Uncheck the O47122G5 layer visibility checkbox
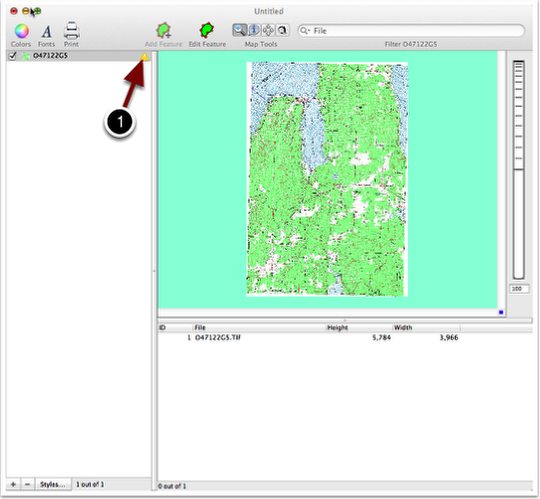 pos(12,56)
